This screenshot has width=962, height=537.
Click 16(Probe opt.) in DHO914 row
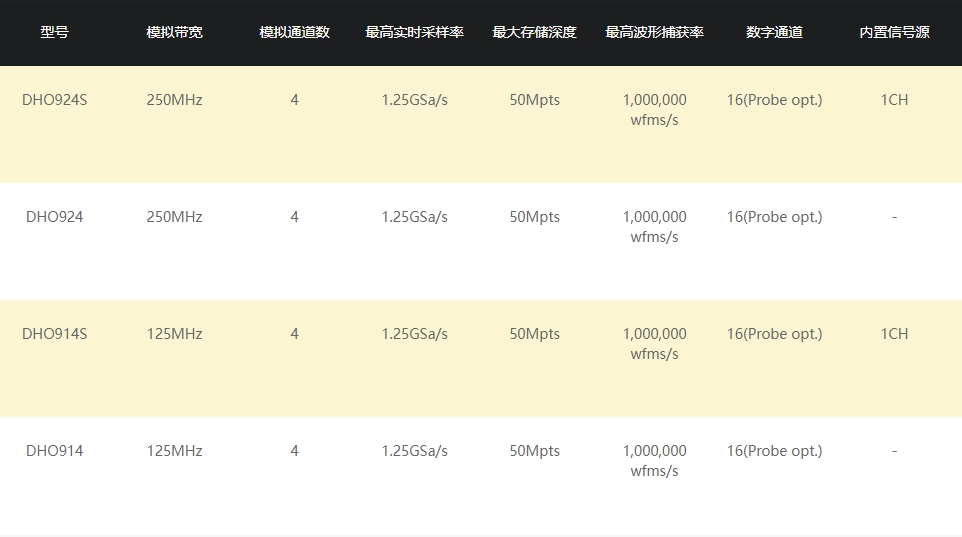click(774, 451)
